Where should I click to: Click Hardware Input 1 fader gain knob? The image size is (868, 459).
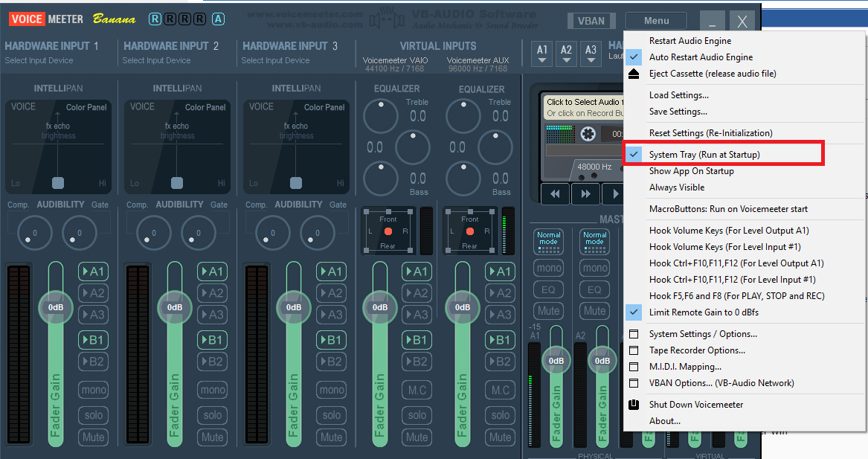55,307
